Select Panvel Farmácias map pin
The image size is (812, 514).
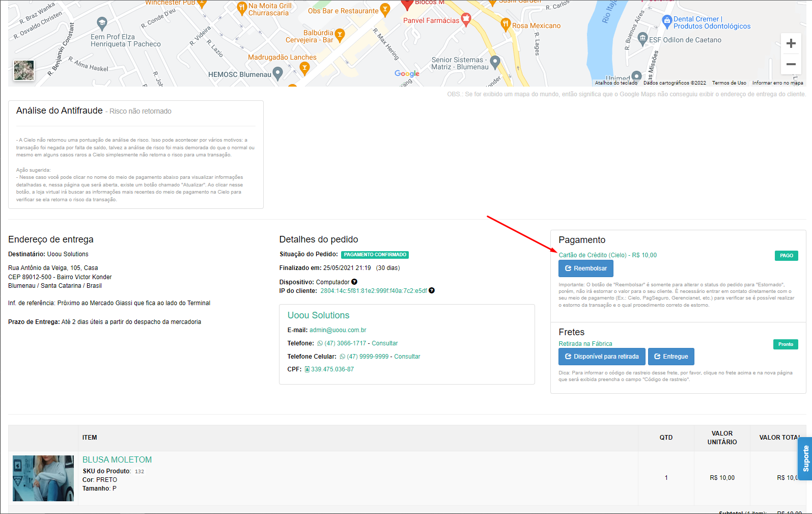pos(466,19)
